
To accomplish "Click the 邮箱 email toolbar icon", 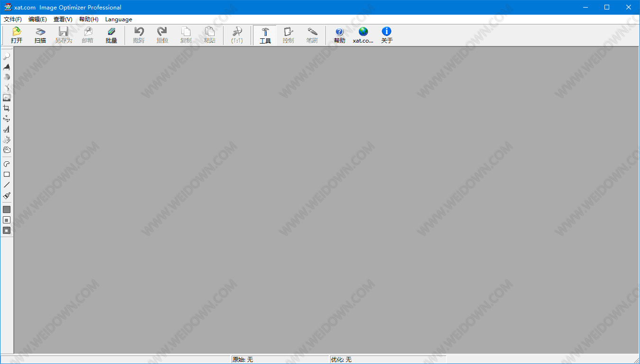I will (x=88, y=36).
